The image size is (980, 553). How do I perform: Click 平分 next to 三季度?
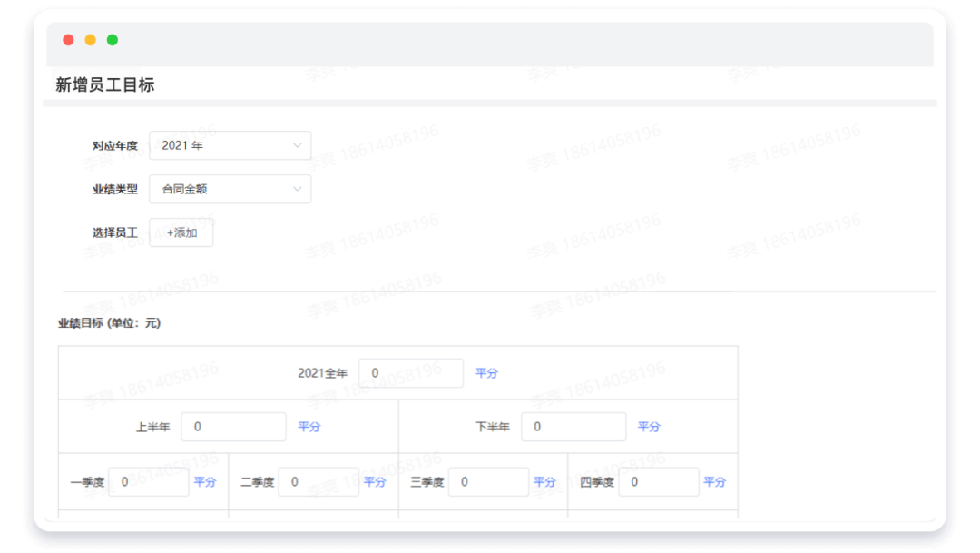[x=544, y=481]
